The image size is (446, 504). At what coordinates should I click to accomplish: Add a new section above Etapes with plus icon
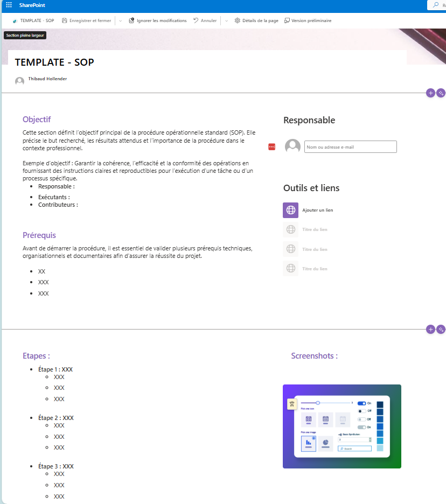[x=430, y=329]
